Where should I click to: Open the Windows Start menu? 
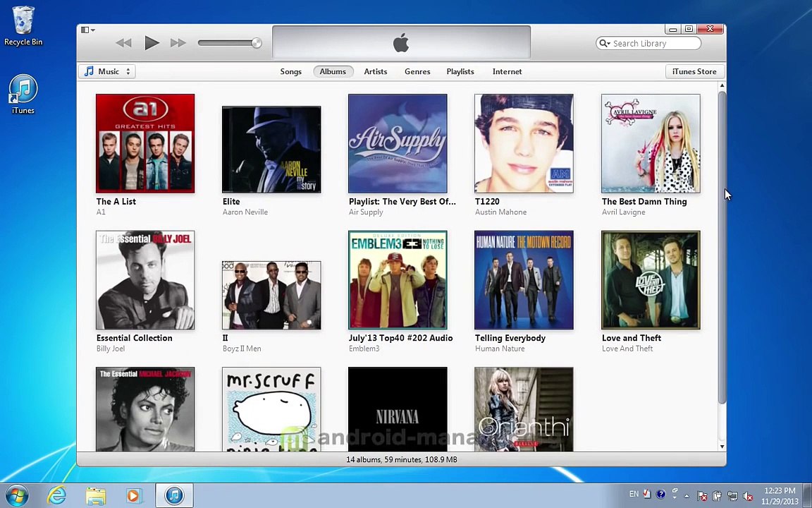point(17,495)
